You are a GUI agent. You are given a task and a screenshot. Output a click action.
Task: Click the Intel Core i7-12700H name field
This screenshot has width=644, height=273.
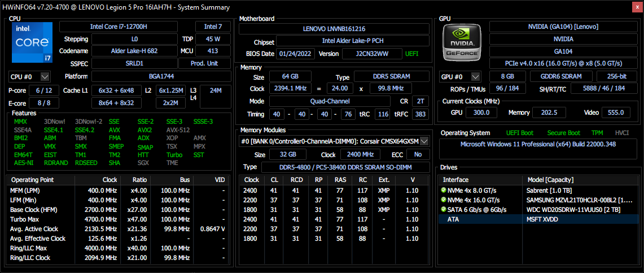coord(119,27)
